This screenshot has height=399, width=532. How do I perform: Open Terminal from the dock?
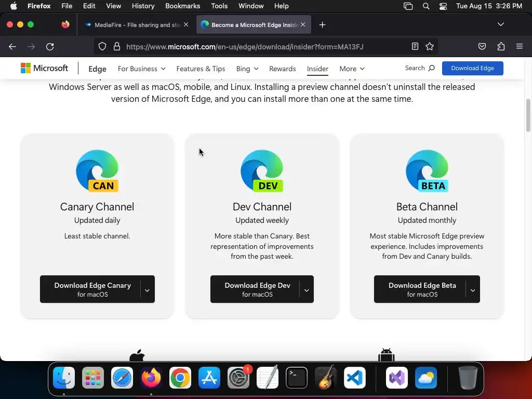coord(297,378)
